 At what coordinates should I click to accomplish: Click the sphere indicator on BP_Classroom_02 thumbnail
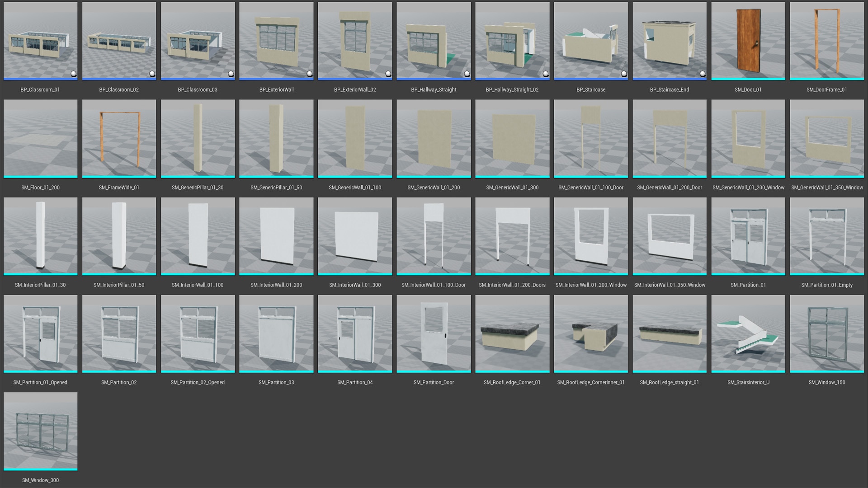click(152, 72)
